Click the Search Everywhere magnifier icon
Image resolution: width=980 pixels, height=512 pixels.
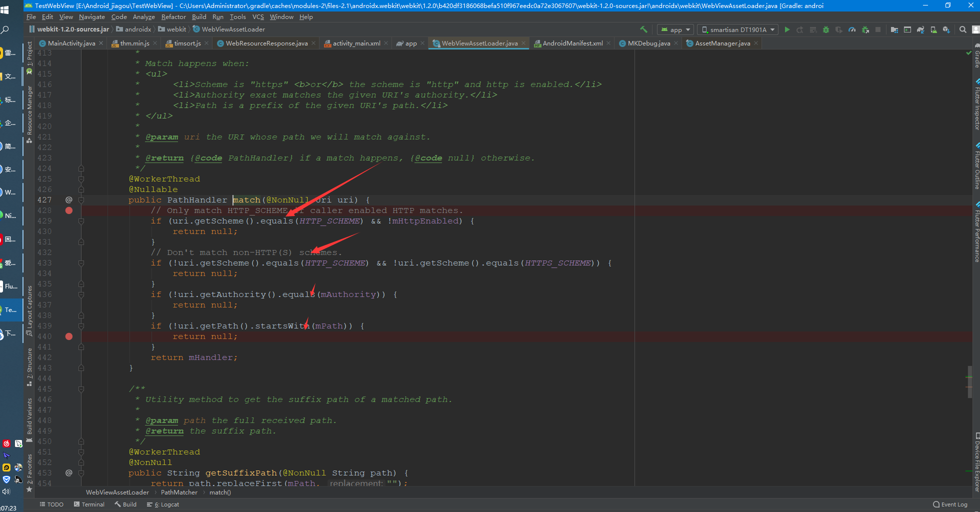click(x=962, y=29)
